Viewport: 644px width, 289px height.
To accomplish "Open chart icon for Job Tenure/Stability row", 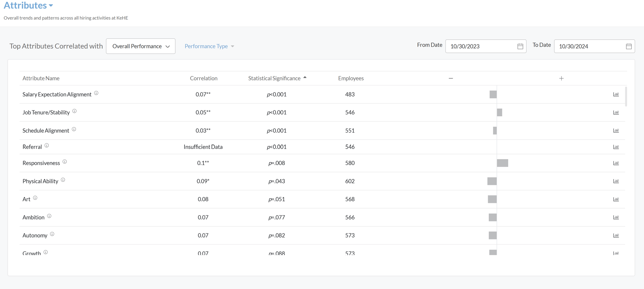I will (x=616, y=112).
